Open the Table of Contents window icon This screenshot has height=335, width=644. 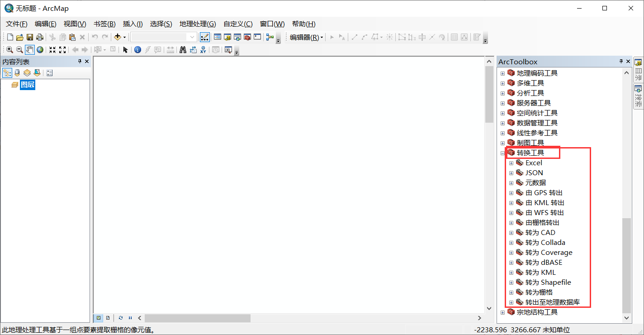coord(218,37)
